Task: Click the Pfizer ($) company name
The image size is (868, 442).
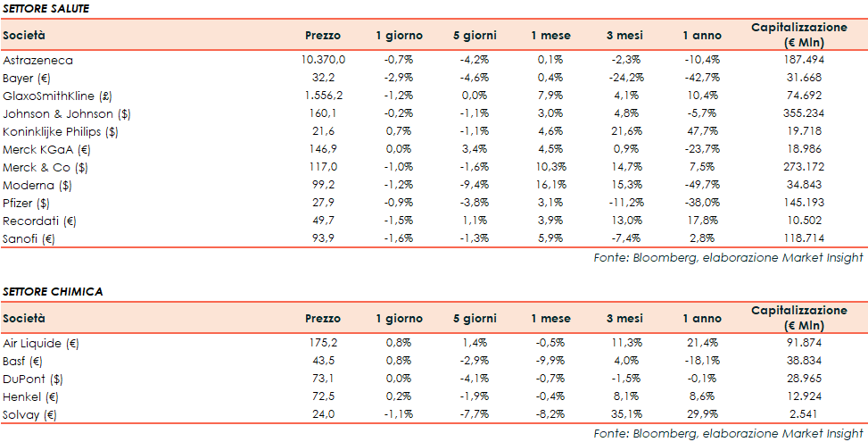Action: coord(28,203)
